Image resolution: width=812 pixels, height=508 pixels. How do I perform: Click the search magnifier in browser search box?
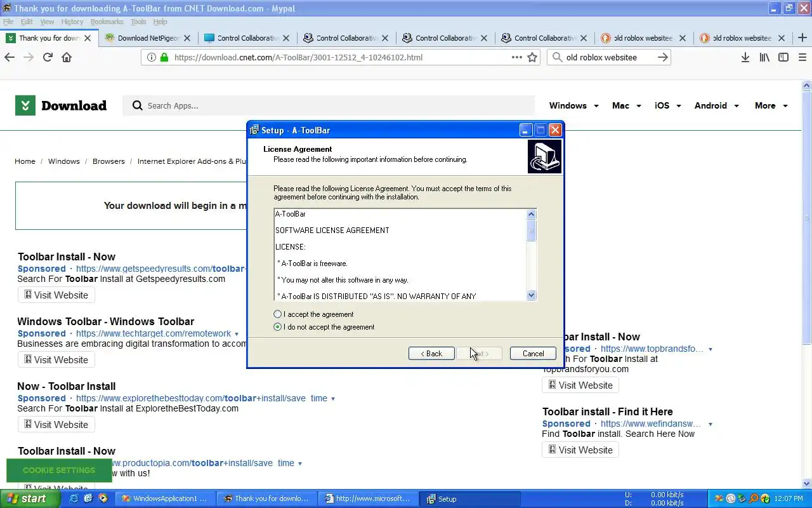click(x=557, y=57)
